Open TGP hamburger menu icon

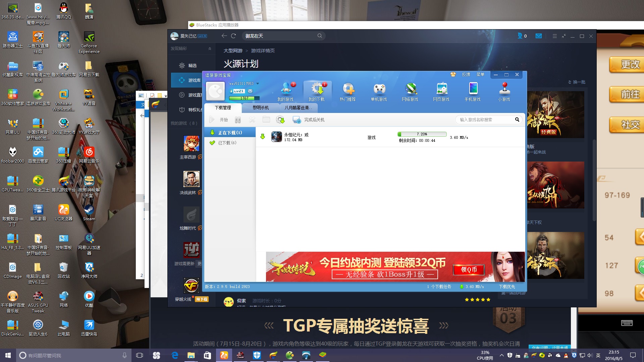point(554,36)
